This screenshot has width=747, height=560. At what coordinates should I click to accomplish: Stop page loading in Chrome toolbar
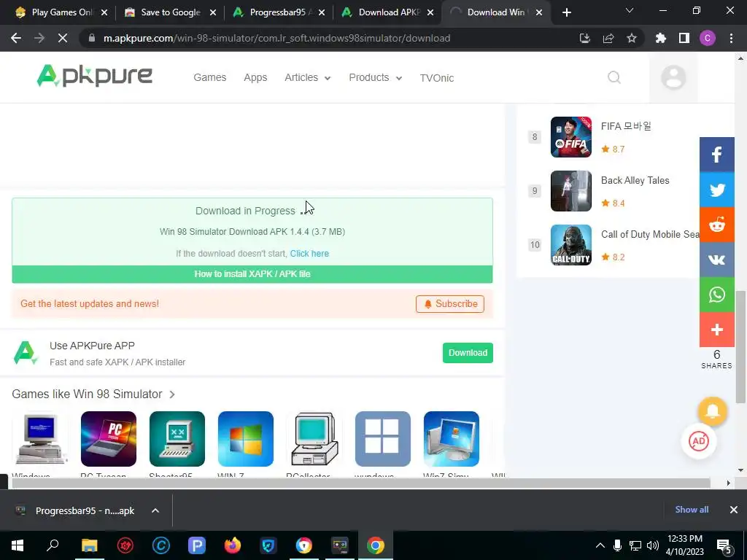(x=63, y=38)
